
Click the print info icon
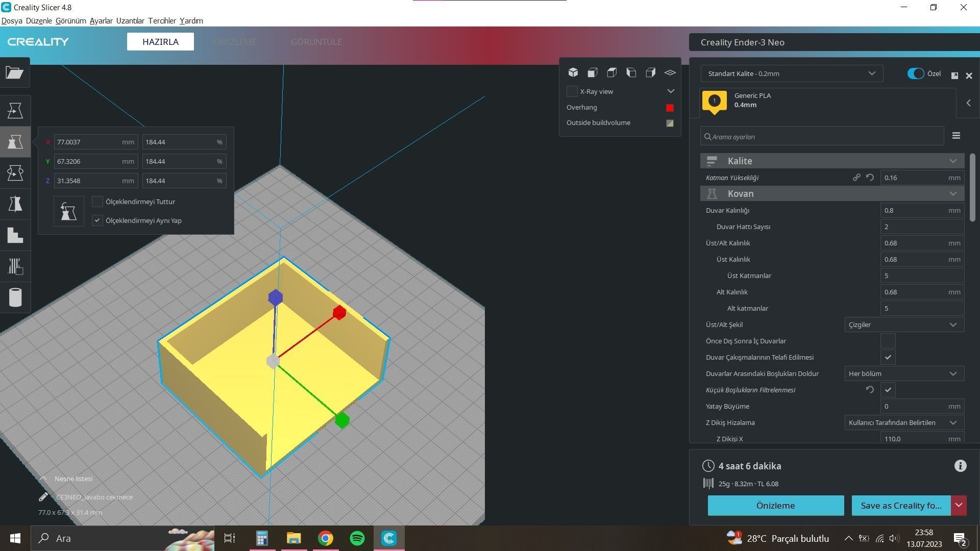pos(960,466)
